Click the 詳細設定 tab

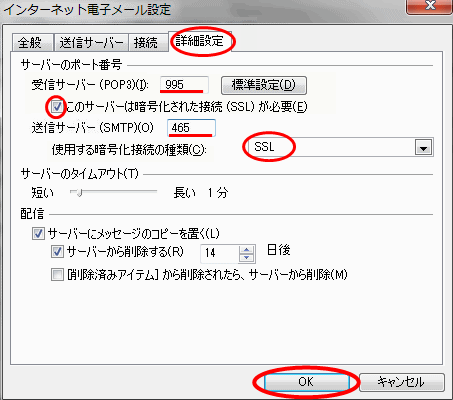pyautogui.click(x=199, y=41)
